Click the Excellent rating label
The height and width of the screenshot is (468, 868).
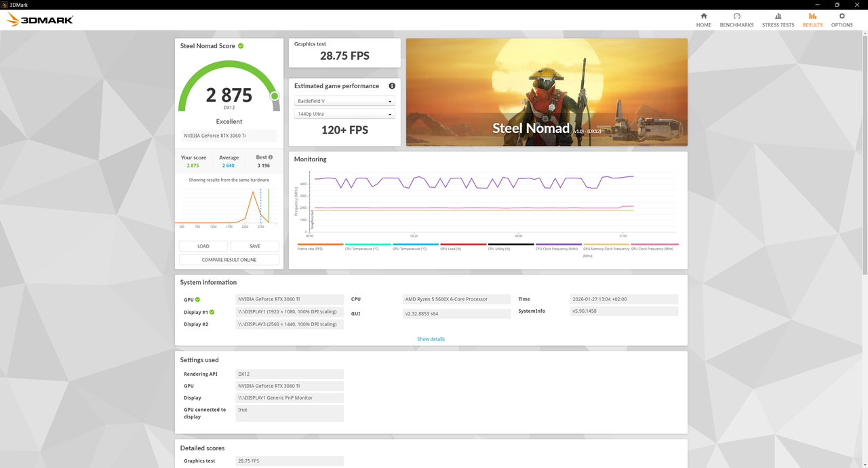coord(229,121)
